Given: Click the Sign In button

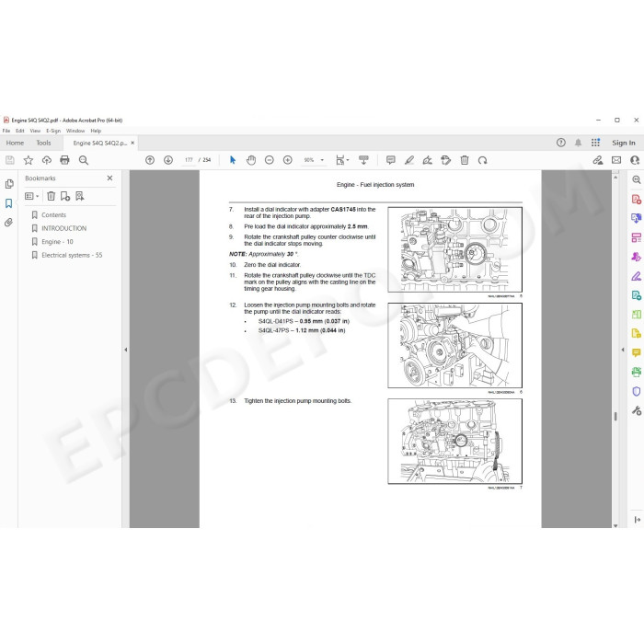Looking at the screenshot, I should 624,143.
